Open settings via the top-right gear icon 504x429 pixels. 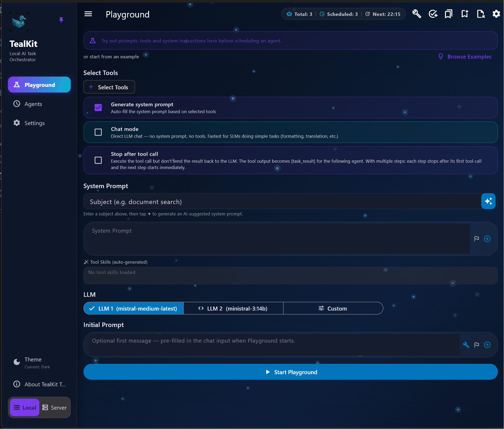coord(496,14)
